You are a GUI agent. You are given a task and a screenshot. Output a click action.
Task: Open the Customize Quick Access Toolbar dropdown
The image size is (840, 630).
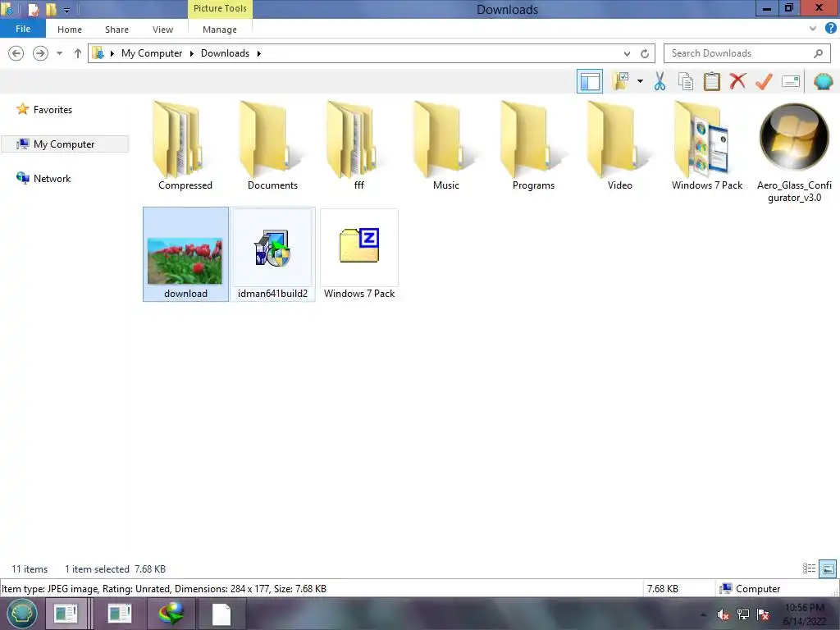click(67, 10)
